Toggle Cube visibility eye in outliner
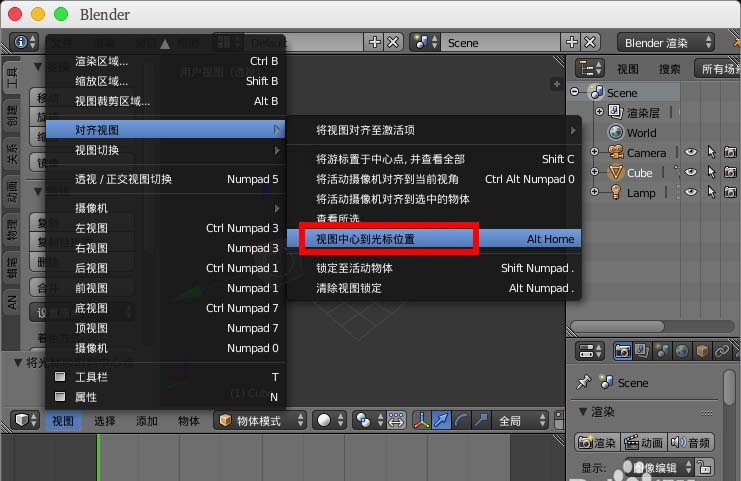741x481 pixels. click(x=690, y=172)
